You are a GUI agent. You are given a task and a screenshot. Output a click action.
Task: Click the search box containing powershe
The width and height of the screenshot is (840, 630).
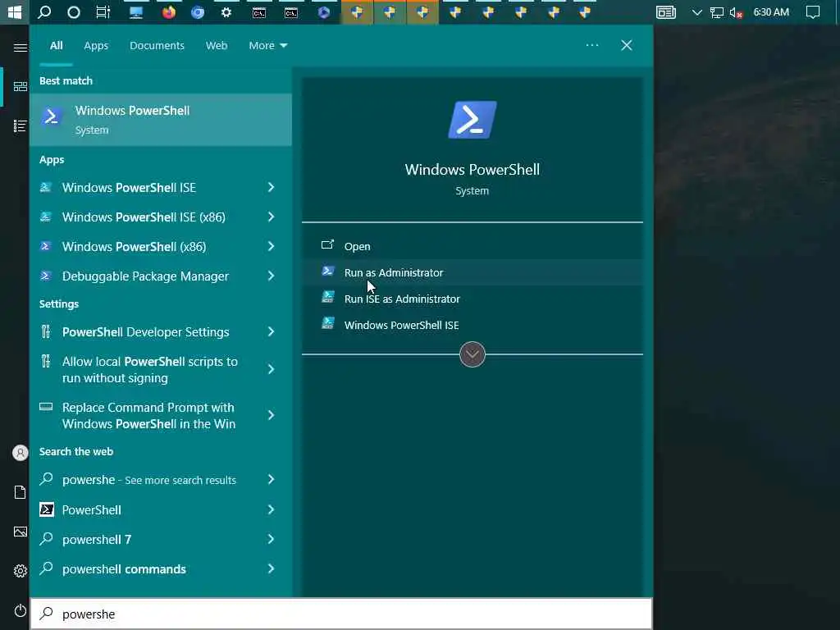pyautogui.click(x=341, y=614)
